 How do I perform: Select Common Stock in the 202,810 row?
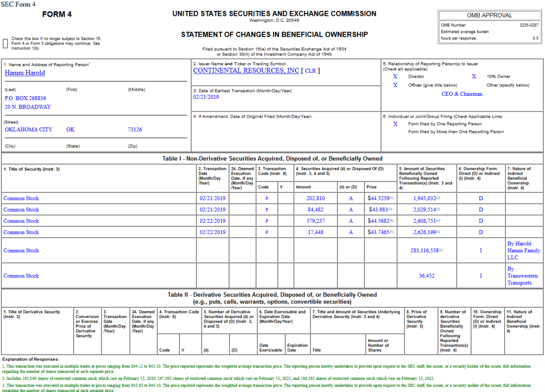[21, 198]
